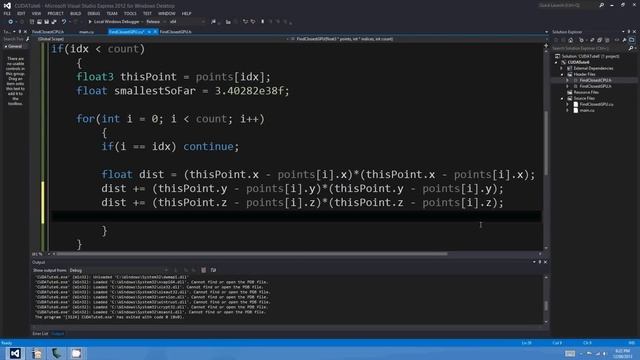Click the editor vertical scrollbar thumb

[x=546, y=143]
